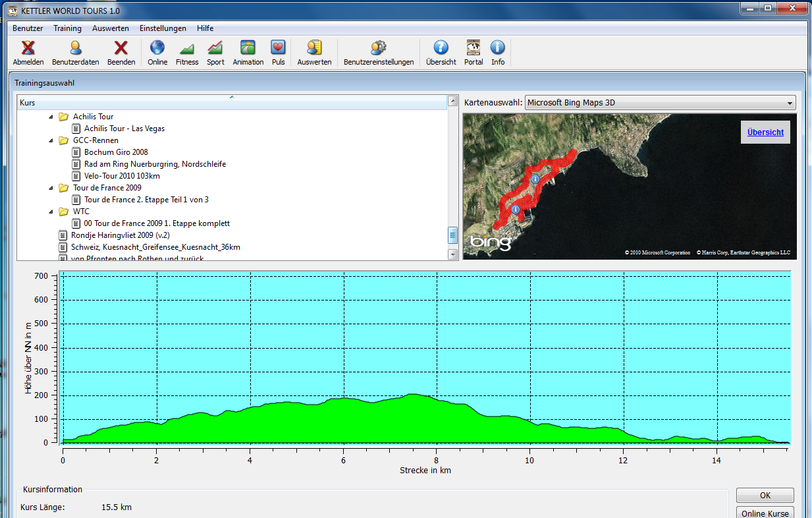
Task: Click document icon beside Velo-Tour 2010 103km
Action: [x=76, y=176]
